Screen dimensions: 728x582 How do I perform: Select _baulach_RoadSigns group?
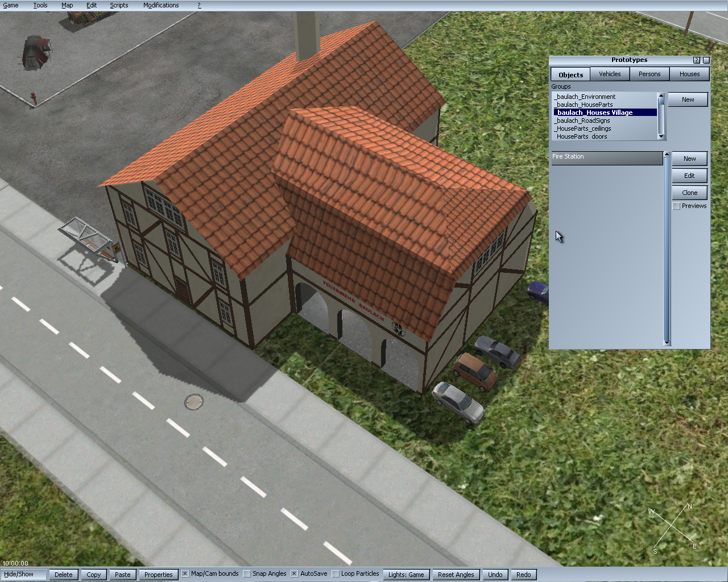point(605,120)
